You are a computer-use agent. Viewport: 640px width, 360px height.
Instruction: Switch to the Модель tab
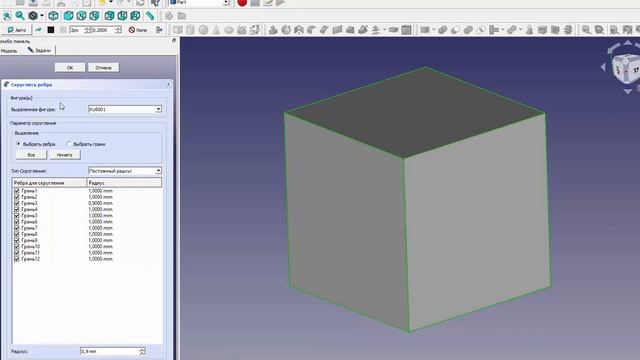[x=9, y=51]
